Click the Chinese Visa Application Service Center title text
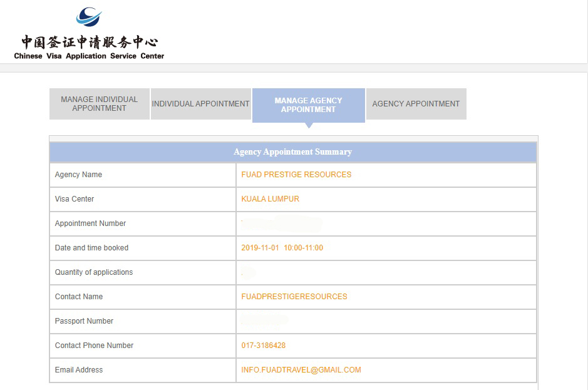This screenshot has width=588, height=390. pyautogui.click(x=89, y=56)
